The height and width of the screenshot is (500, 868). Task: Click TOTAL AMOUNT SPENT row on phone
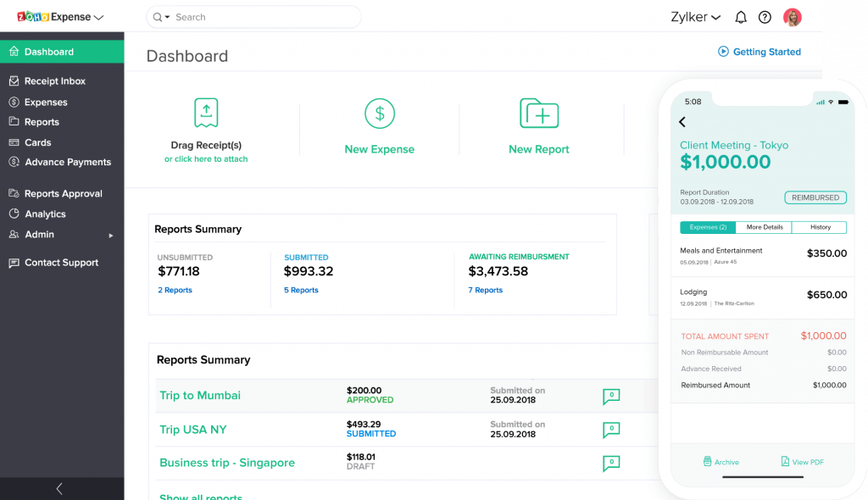764,336
